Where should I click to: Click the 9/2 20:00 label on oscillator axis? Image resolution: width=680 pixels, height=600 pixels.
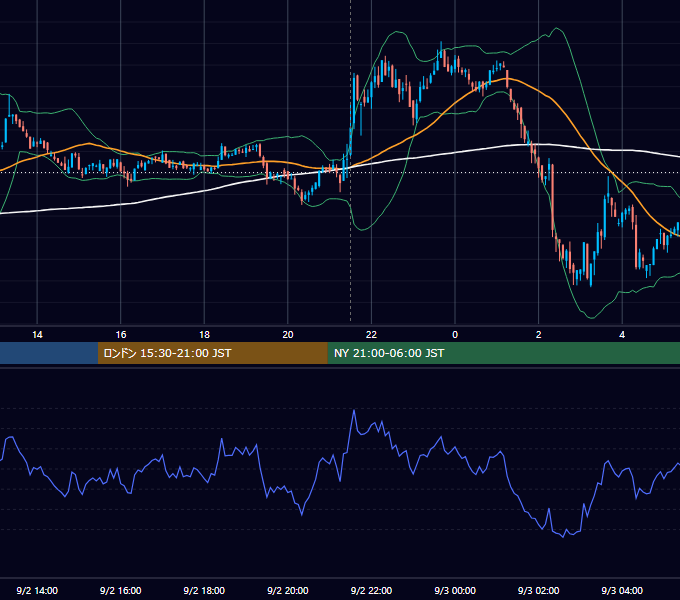click(288, 590)
